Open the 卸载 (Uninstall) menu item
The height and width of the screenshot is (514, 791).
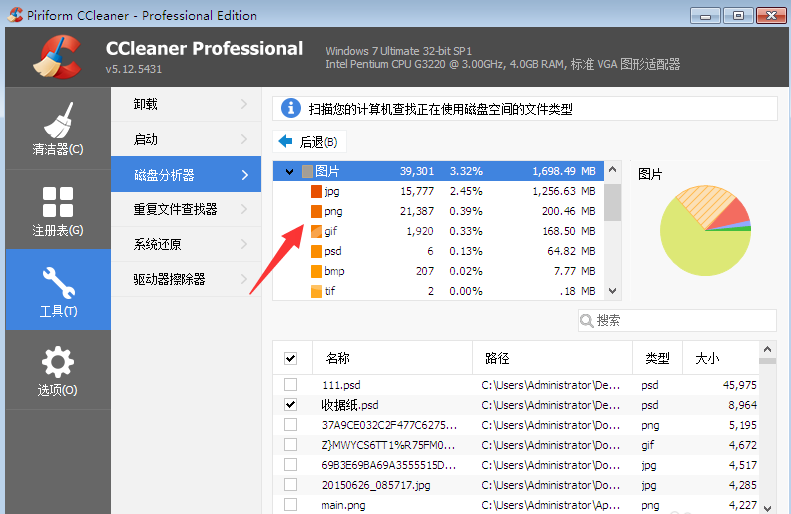point(186,104)
